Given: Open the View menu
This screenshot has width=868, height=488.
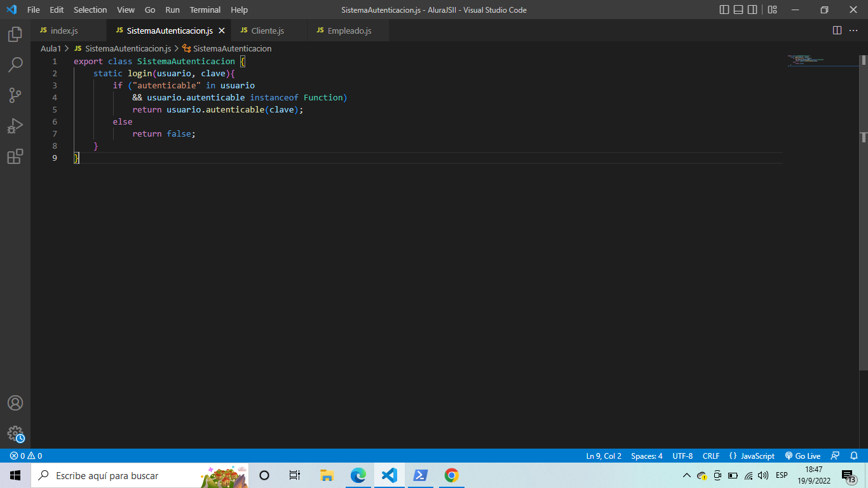Looking at the screenshot, I should (x=126, y=10).
